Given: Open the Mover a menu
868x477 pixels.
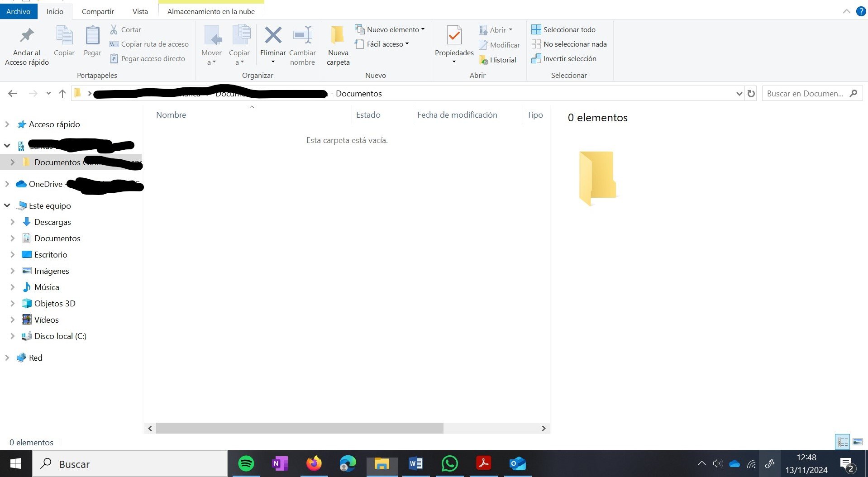Looking at the screenshot, I should [x=211, y=46].
